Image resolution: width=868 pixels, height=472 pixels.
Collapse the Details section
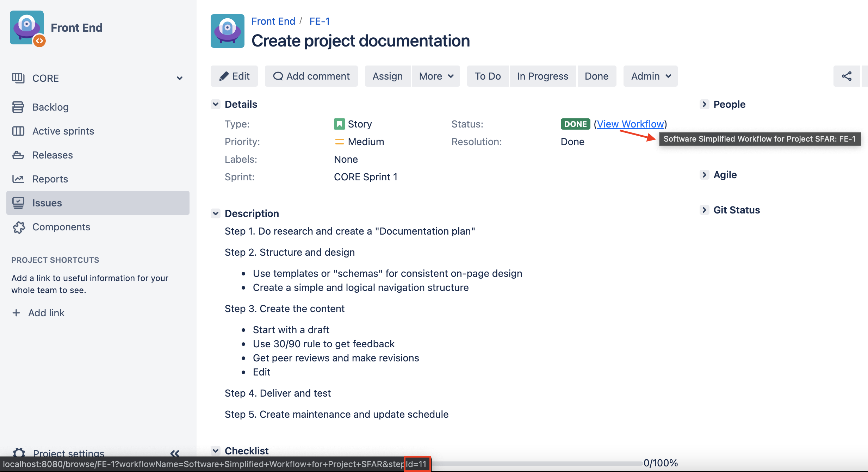pyautogui.click(x=216, y=104)
